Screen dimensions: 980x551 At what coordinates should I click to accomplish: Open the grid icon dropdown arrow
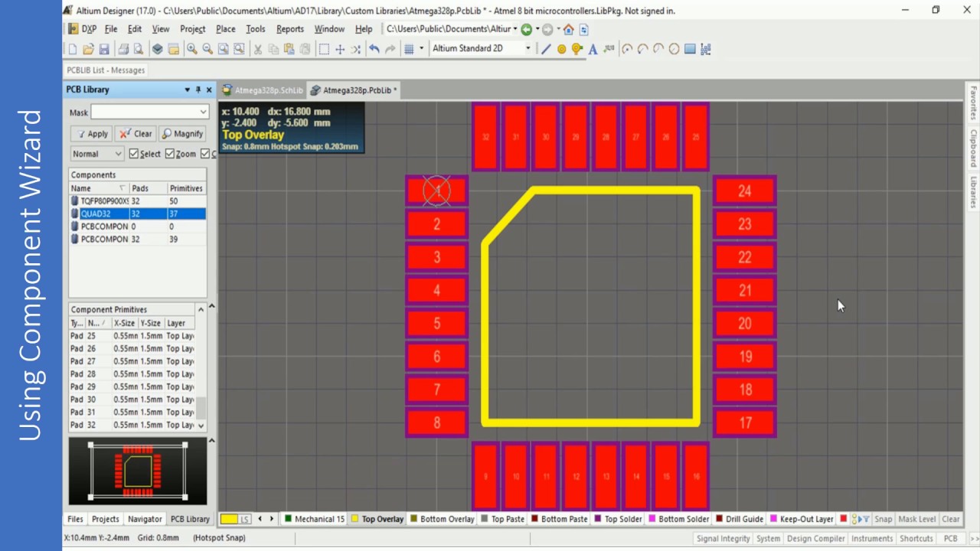[x=421, y=49]
